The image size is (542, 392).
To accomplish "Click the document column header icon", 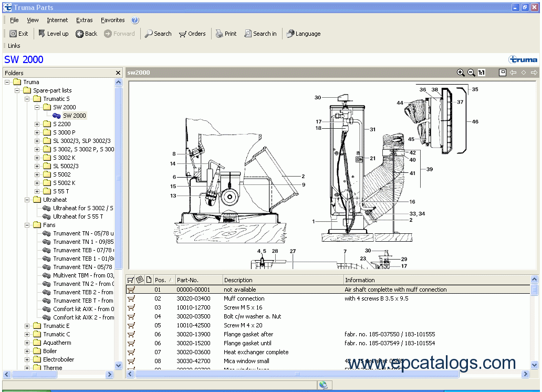I will [x=149, y=280].
